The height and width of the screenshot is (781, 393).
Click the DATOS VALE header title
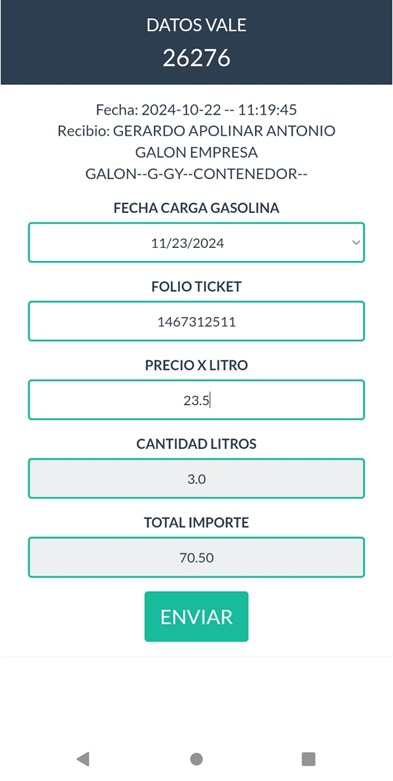[x=196, y=25]
